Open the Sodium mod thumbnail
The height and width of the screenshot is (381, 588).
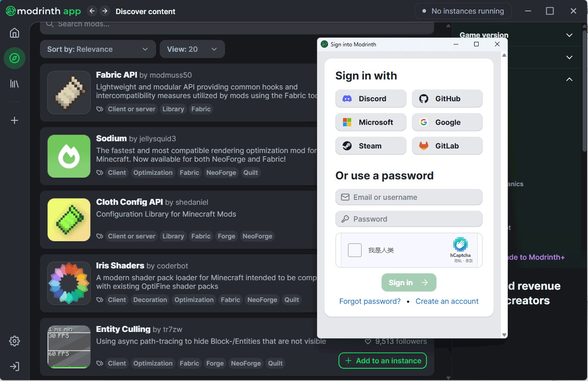(x=69, y=156)
